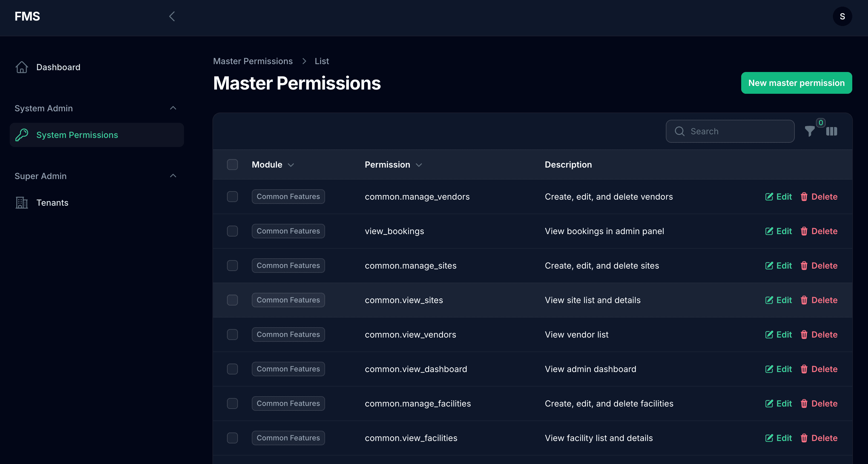The height and width of the screenshot is (464, 868).
Task: Check the select-all header checkbox
Action: (232, 165)
